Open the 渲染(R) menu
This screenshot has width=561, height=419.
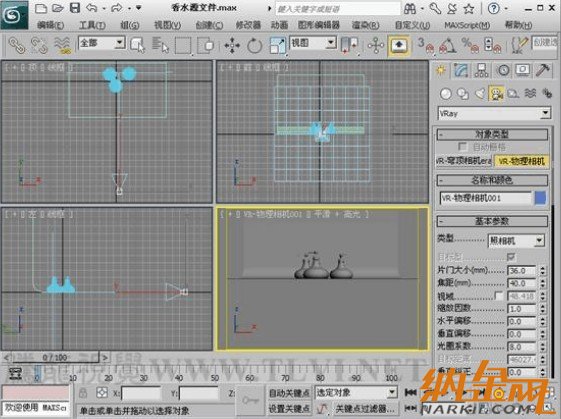[x=365, y=25]
